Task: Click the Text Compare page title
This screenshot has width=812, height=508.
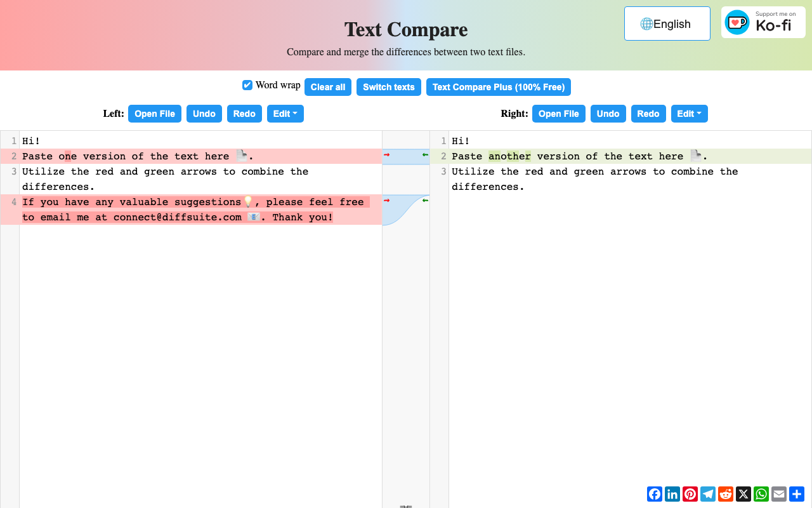Action: 406,29
